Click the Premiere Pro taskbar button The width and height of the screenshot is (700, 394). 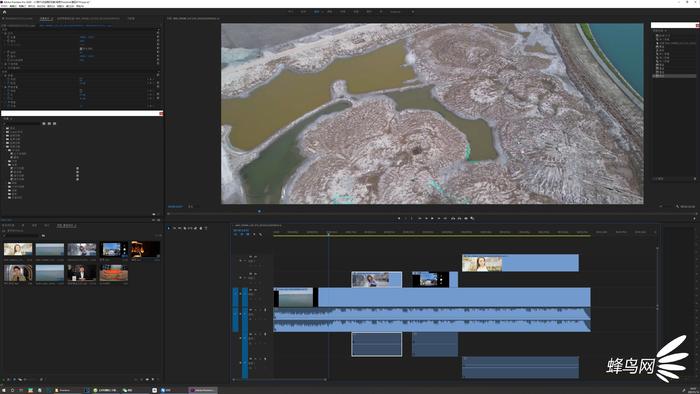[x=202, y=390]
